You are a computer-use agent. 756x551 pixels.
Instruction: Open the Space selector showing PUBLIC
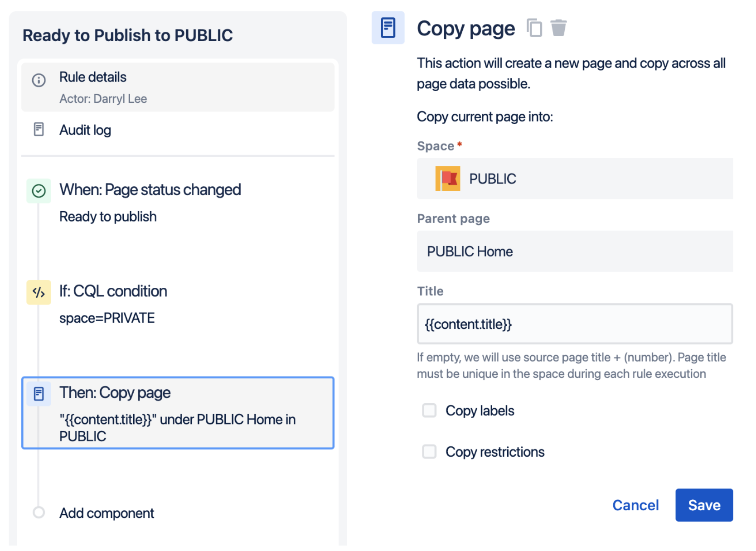[574, 178]
